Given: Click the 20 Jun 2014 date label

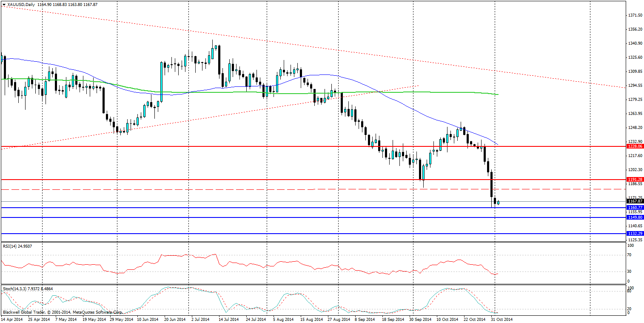Looking at the screenshot, I should point(175,319).
